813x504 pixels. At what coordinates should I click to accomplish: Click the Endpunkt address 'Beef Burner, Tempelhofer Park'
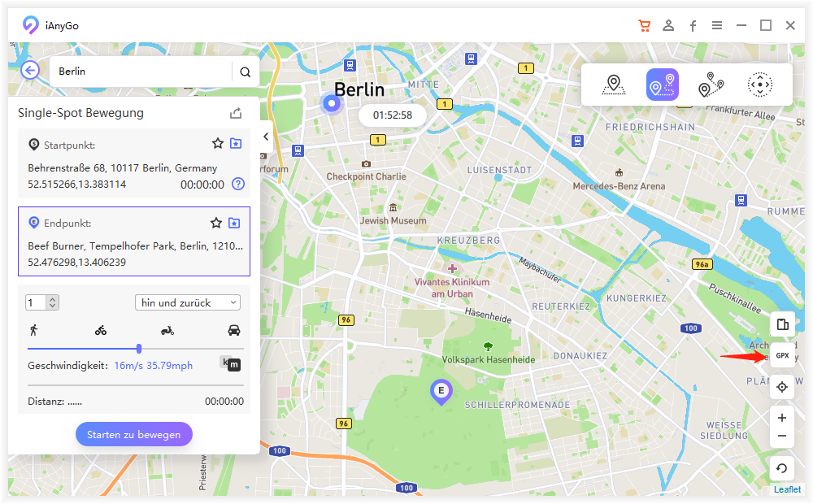(x=135, y=245)
